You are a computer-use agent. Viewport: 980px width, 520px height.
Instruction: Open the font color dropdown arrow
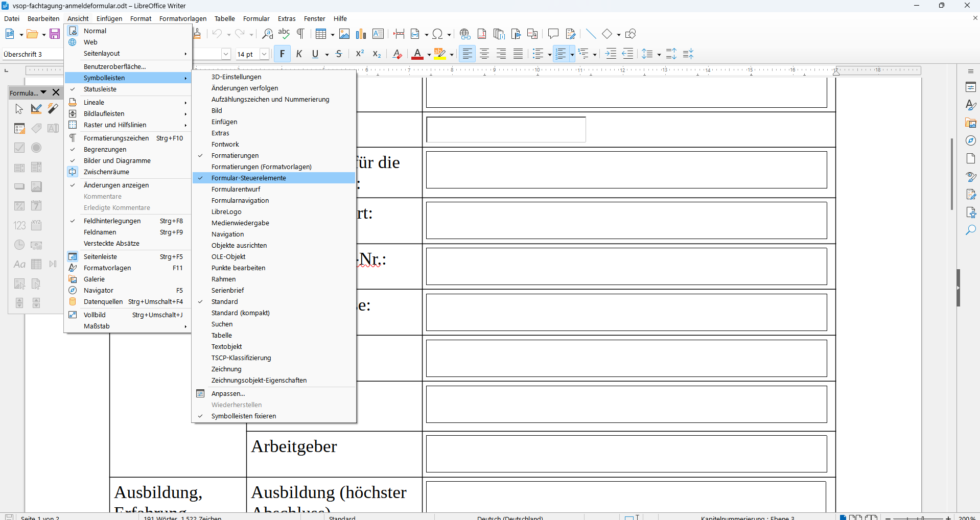click(429, 55)
